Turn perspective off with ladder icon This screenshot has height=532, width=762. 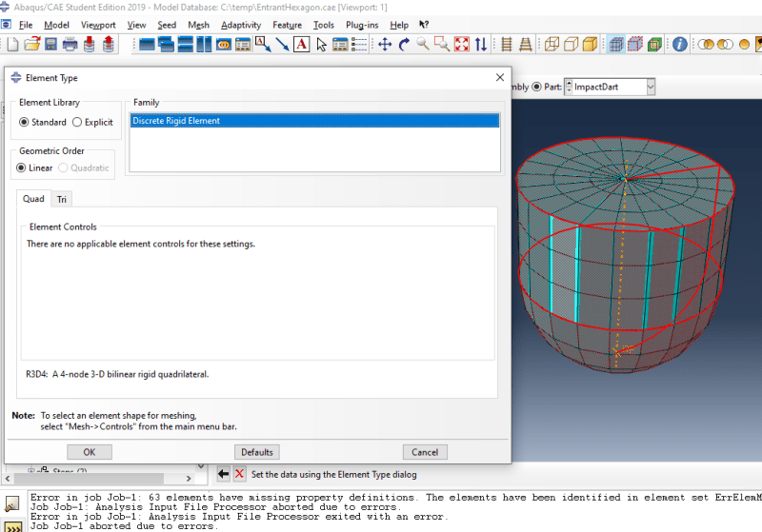point(507,45)
